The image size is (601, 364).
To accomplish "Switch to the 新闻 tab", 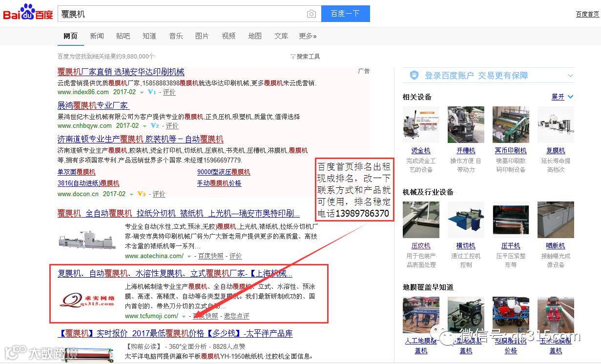I will point(97,36).
